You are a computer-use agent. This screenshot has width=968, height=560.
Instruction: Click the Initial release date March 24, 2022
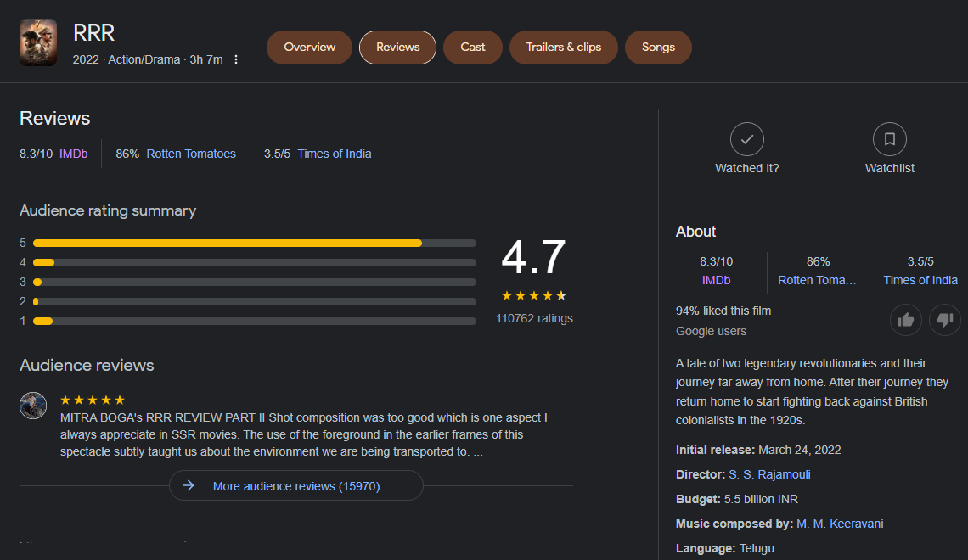[800, 450]
